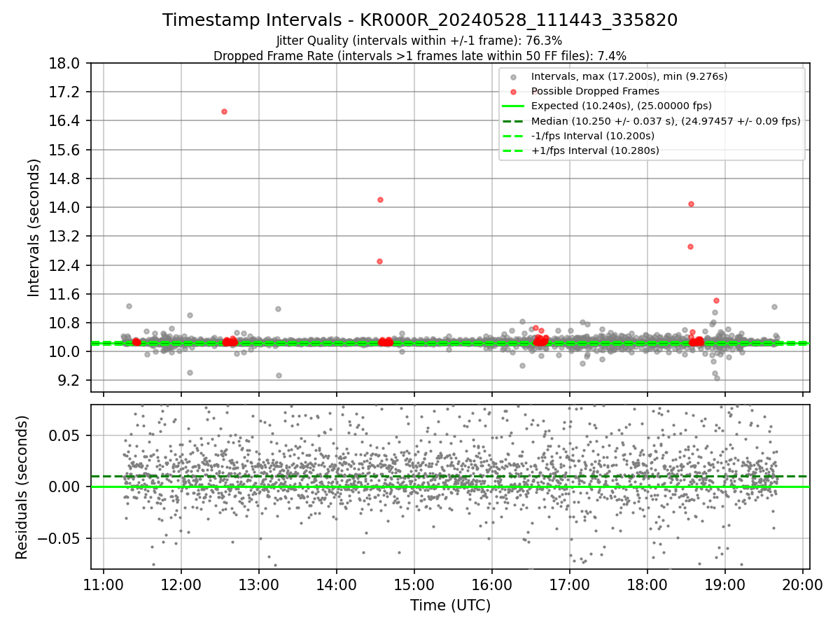The image size is (840, 630).
Task: Click the 'Residuals (seconds)' y-axis label
Action: (x=22, y=486)
